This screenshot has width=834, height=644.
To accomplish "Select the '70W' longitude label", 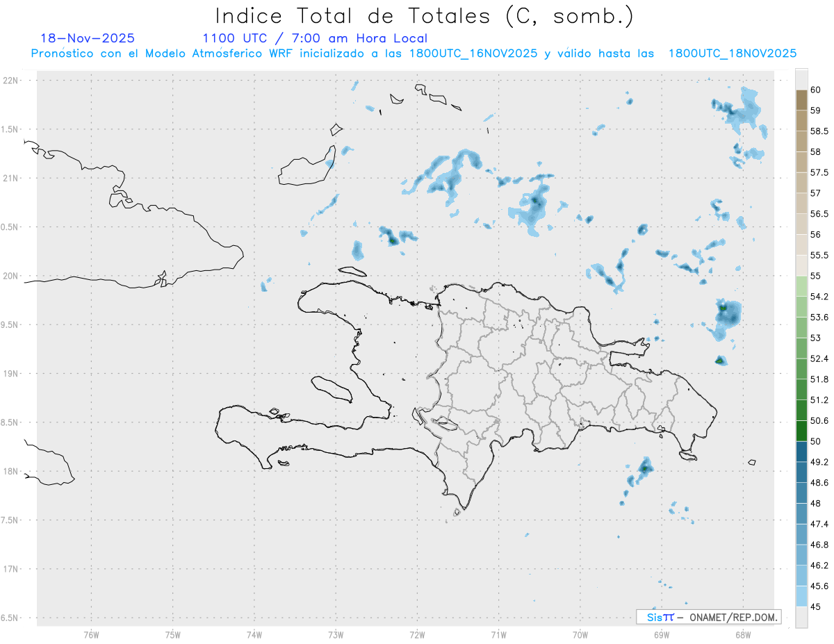I will pyautogui.click(x=580, y=634).
